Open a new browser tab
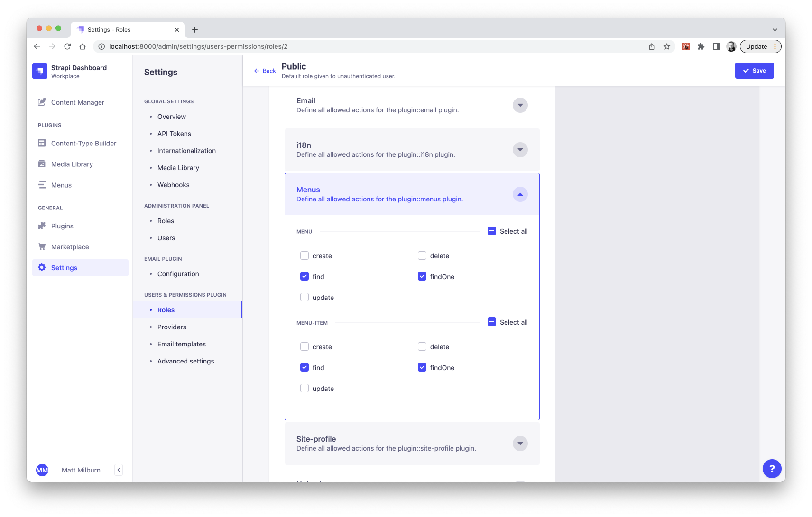The width and height of the screenshot is (812, 517). pos(195,30)
